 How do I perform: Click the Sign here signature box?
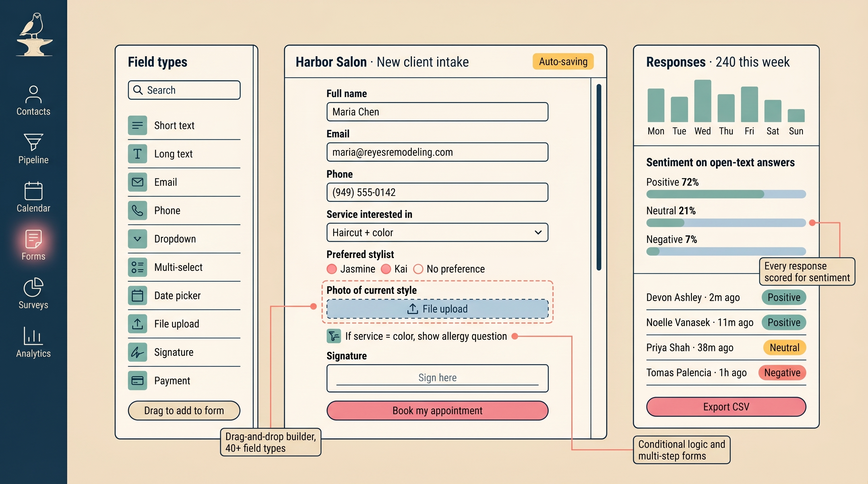tap(437, 378)
